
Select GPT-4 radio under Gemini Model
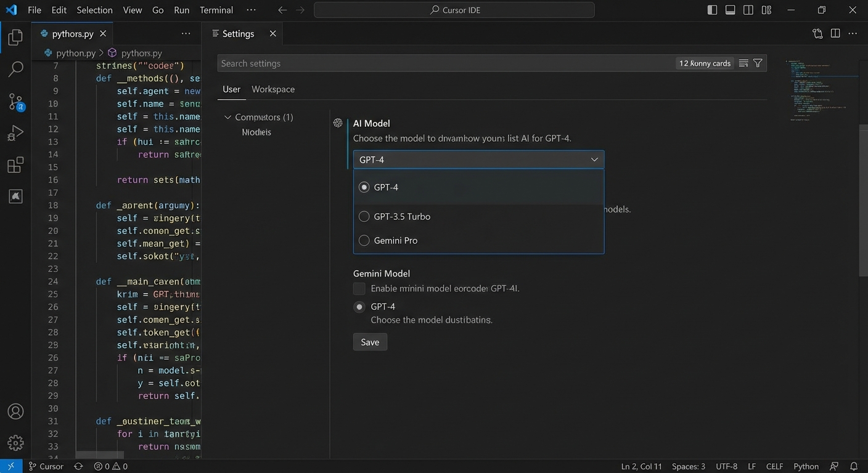coord(359,307)
